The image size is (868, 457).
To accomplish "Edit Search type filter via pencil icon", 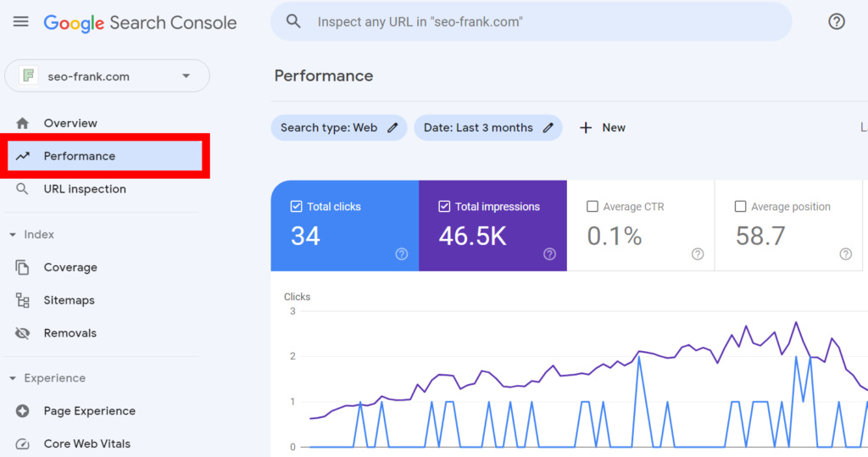I will 392,128.
